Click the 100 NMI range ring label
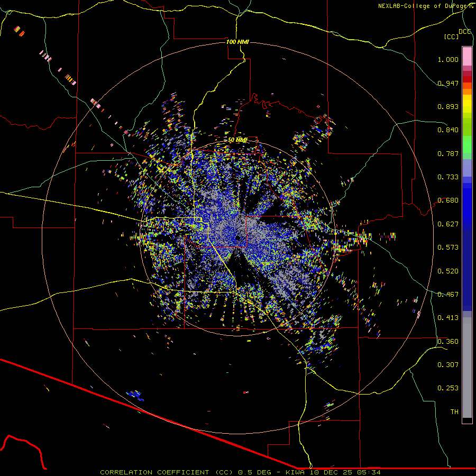The image size is (476, 476). tap(237, 42)
